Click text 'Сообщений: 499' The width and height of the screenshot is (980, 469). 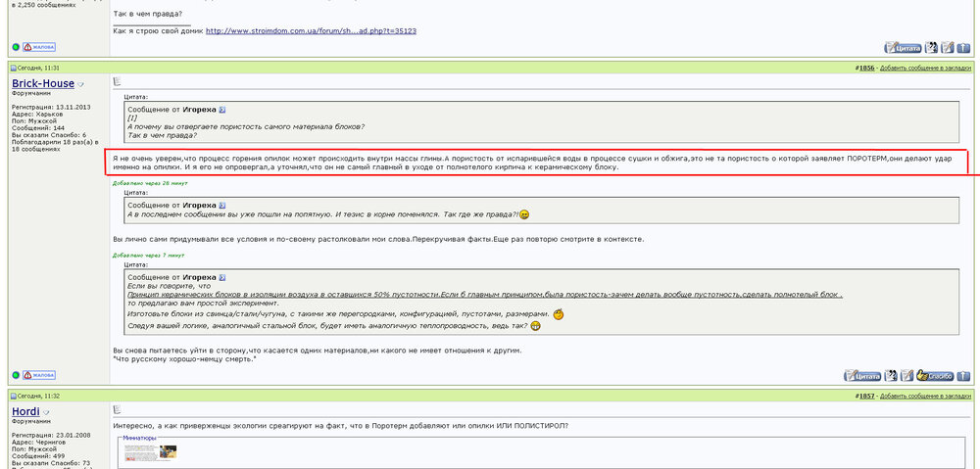tap(38, 456)
